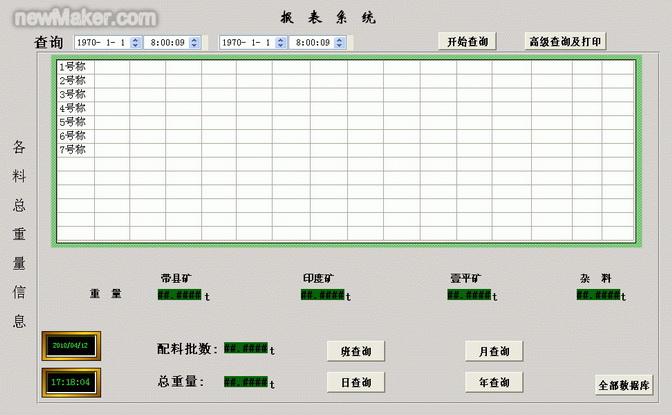Increase end date with its spinner up arrow
Viewport: 672px width, 415px height.
tap(281, 40)
